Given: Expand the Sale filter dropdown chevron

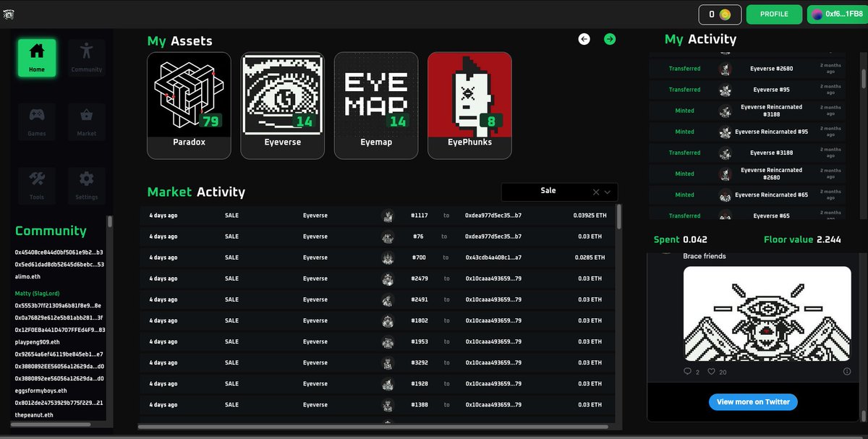Looking at the screenshot, I should pyautogui.click(x=608, y=192).
